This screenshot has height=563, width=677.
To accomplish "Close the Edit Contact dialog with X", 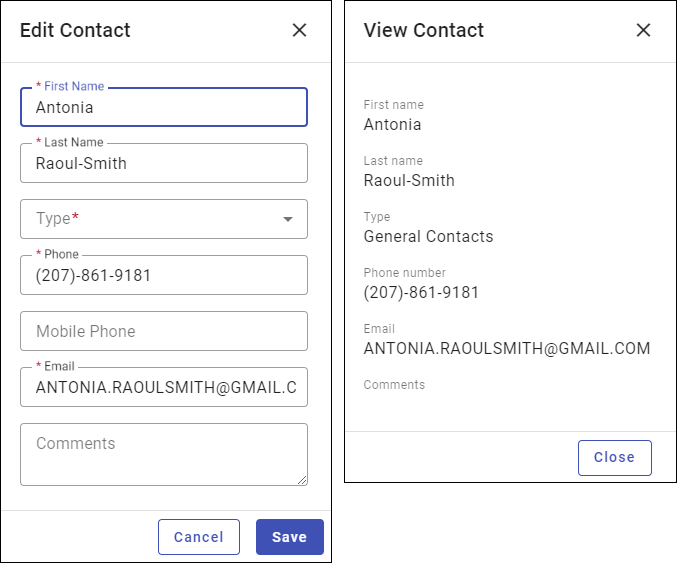I will click(299, 30).
